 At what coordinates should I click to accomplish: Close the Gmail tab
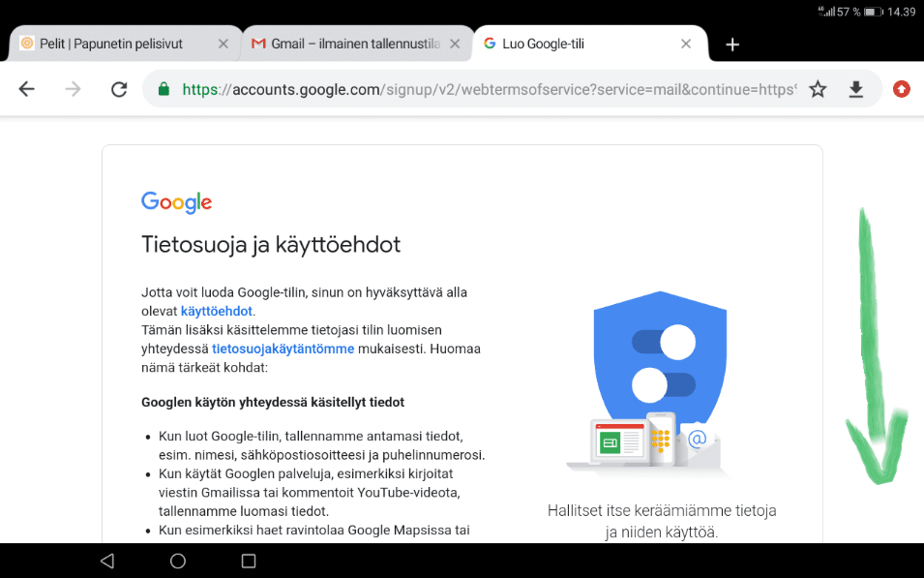tap(455, 44)
